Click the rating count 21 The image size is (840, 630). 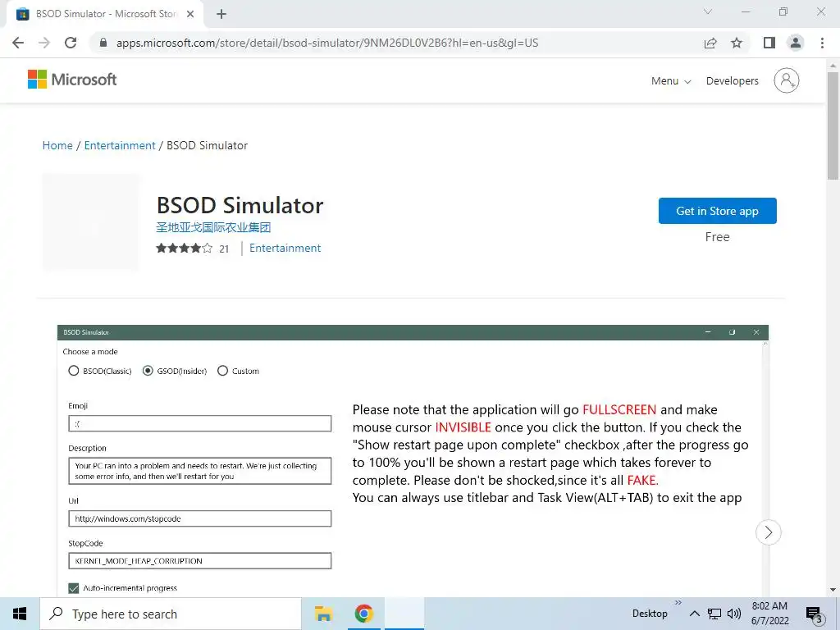click(x=224, y=249)
